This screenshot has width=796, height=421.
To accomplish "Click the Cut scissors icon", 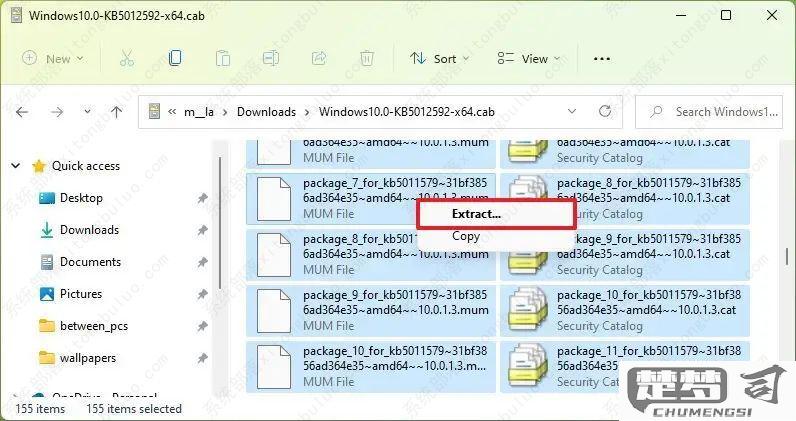I will click(x=126, y=58).
